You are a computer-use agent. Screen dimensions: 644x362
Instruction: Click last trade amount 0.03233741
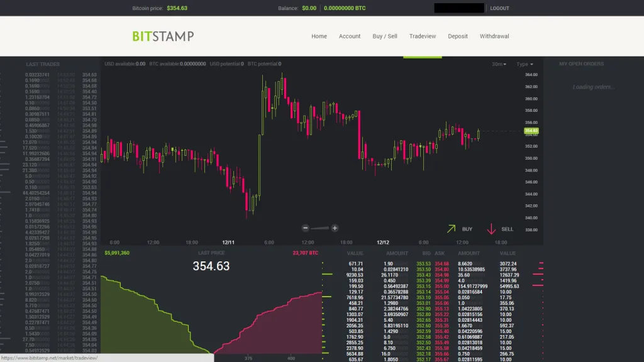[37, 75]
